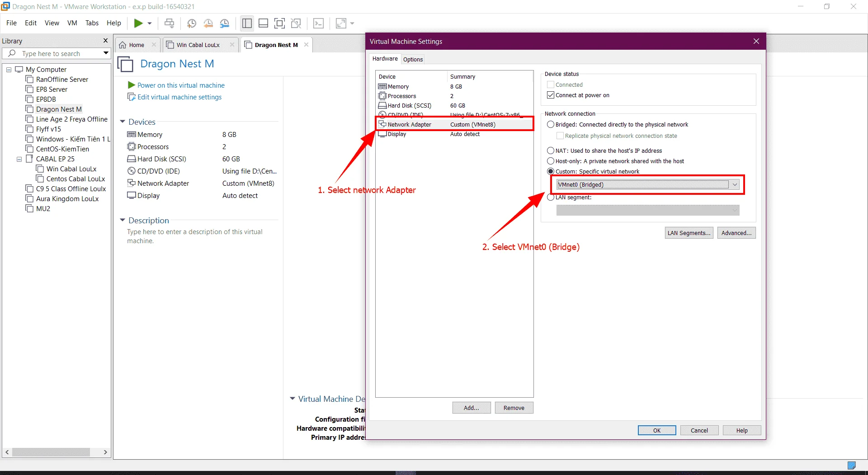This screenshot has height=475, width=868.
Task: Open the Library search dropdown arrow
Action: [106, 53]
